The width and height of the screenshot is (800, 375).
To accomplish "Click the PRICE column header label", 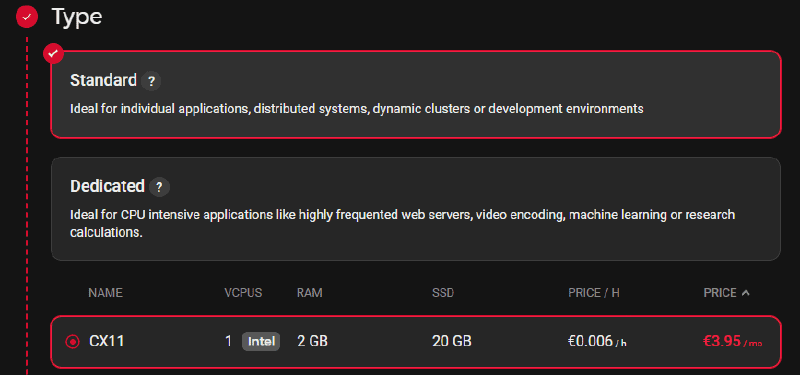I will click(720, 293).
